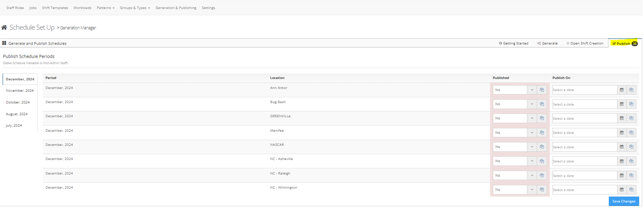Copy Publish On date from NC - Asheville row
644x209 pixels.
tap(631, 161)
